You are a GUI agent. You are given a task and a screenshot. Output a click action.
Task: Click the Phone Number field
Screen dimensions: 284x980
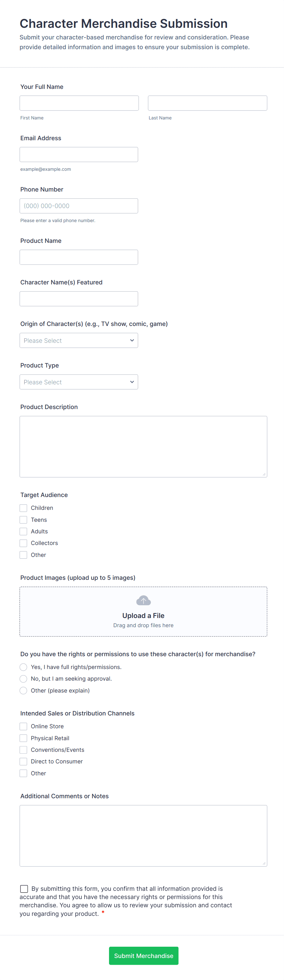[x=79, y=206]
